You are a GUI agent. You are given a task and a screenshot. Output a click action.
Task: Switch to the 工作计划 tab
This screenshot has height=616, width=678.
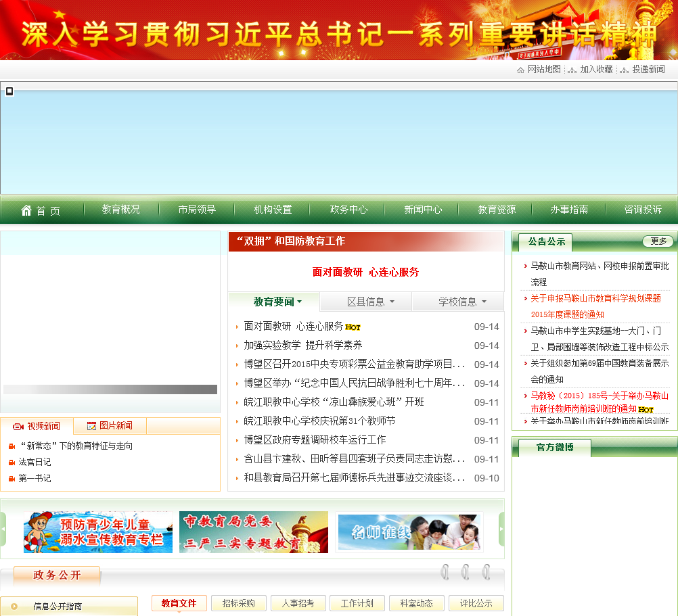click(x=357, y=603)
